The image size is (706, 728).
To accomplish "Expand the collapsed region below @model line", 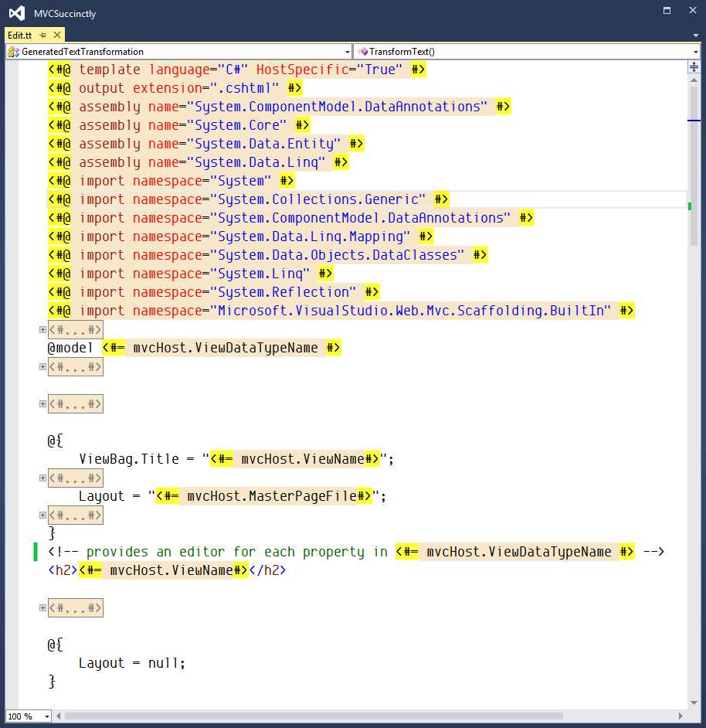I will (x=42, y=366).
